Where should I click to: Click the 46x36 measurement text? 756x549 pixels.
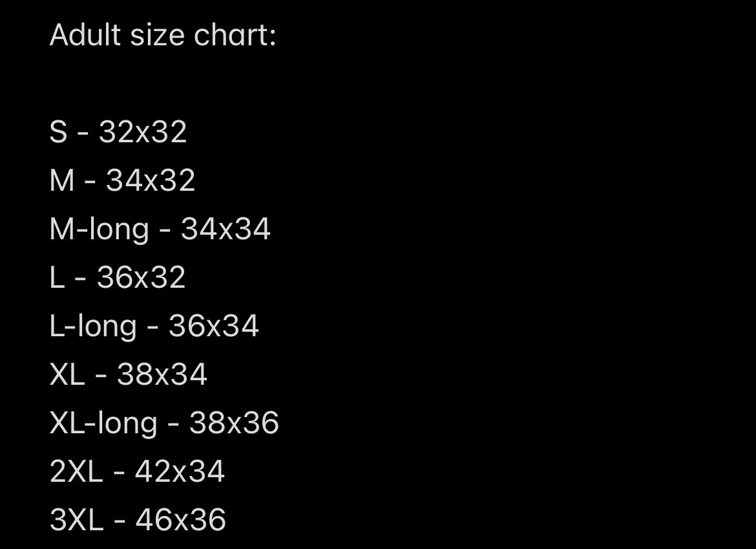(x=181, y=520)
